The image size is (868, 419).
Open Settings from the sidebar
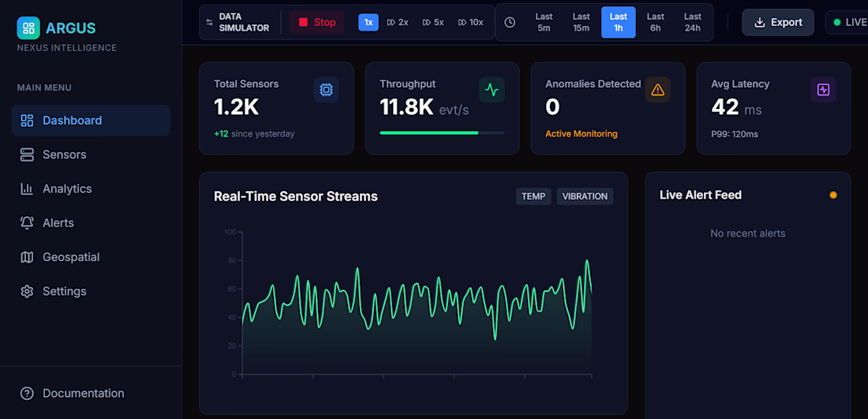pyautogui.click(x=91, y=291)
